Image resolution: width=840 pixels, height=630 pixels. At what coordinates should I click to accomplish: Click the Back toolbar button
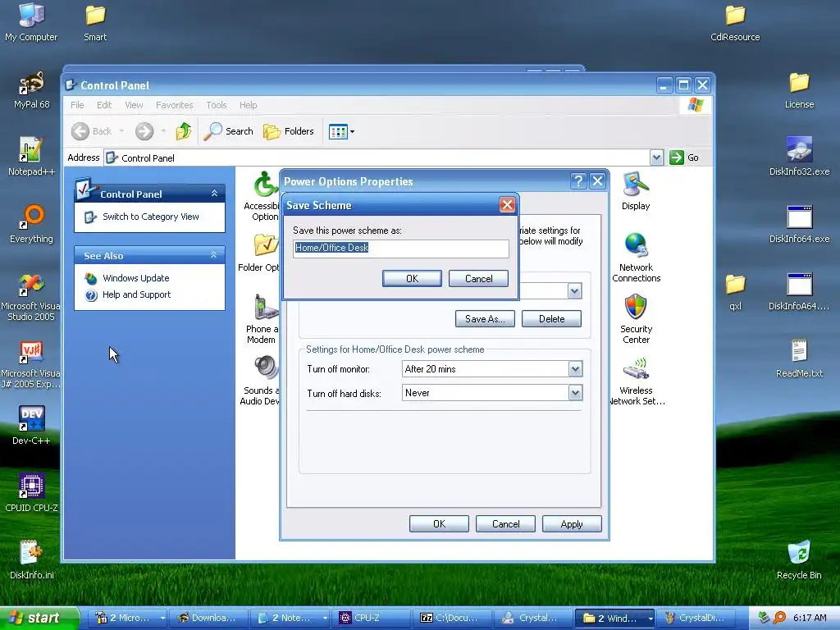[92, 131]
